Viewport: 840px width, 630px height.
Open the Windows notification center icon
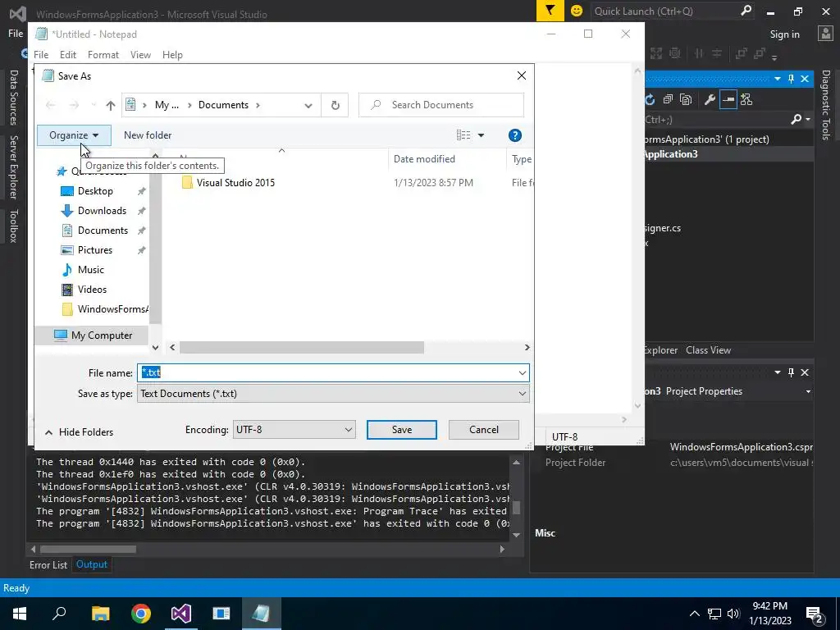coord(815,614)
